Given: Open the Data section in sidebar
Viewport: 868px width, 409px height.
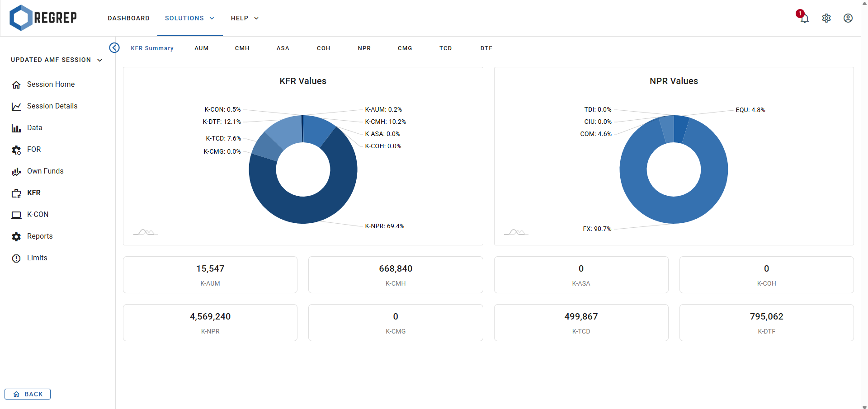Looking at the screenshot, I should tap(34, 127).
